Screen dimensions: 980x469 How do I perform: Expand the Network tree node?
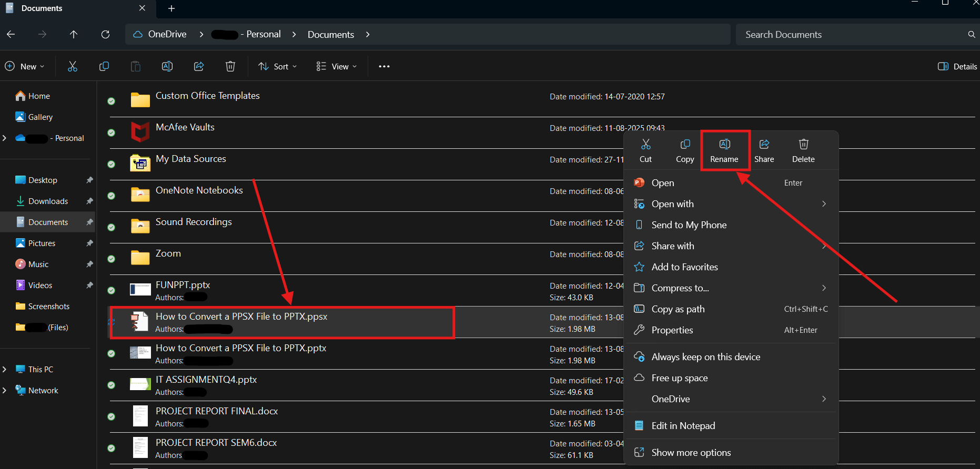click(5, 390)
